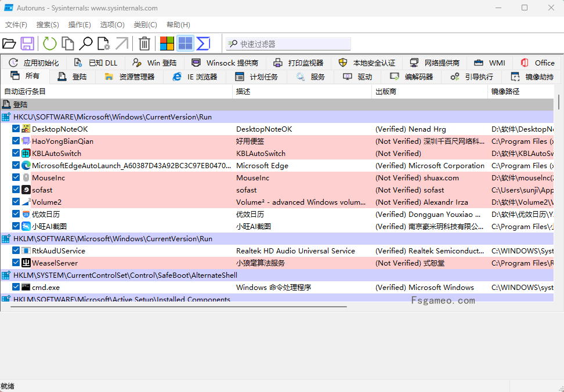This screenshot has height=392, width=564.
Task: Switch to the 引导执行 tab
Action: tap(472, 77)
